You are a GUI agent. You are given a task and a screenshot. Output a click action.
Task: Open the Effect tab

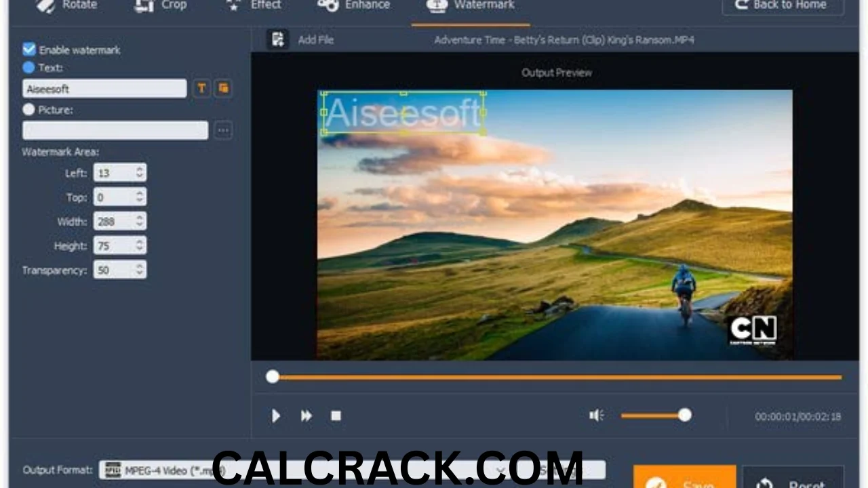point(252,6)
